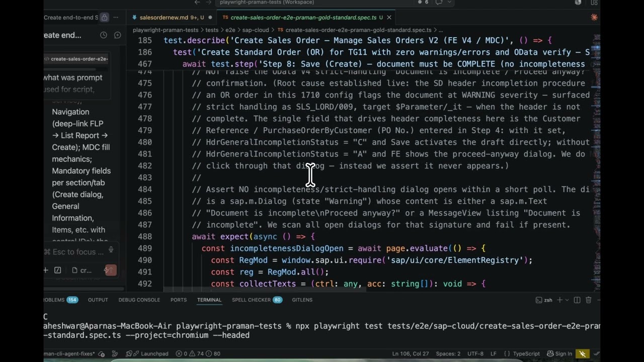Image resolution: width=644 pixels, height=362 pixels.
Task: Click the yellow highlighted status bar icon
Action: point(583,353)
